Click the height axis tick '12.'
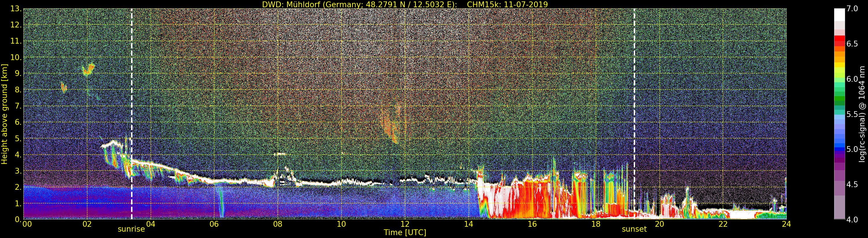The image size is (868, 238). [16, 25]
